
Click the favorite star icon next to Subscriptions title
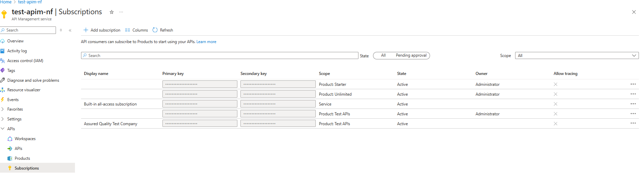(x=112, y=12)
